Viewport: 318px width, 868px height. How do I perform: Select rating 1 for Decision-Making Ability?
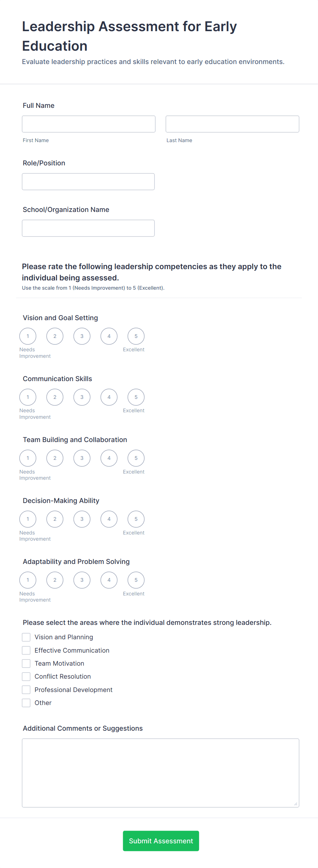coord(28,519)
